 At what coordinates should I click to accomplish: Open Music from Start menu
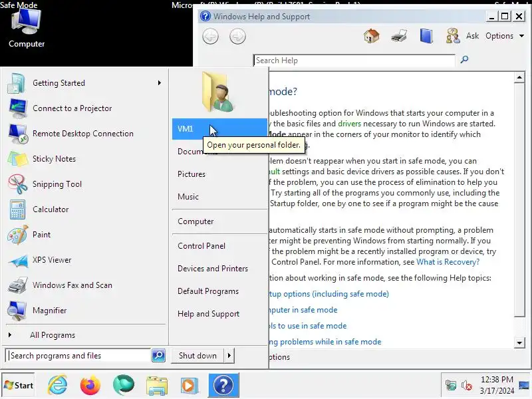point(219,197)
